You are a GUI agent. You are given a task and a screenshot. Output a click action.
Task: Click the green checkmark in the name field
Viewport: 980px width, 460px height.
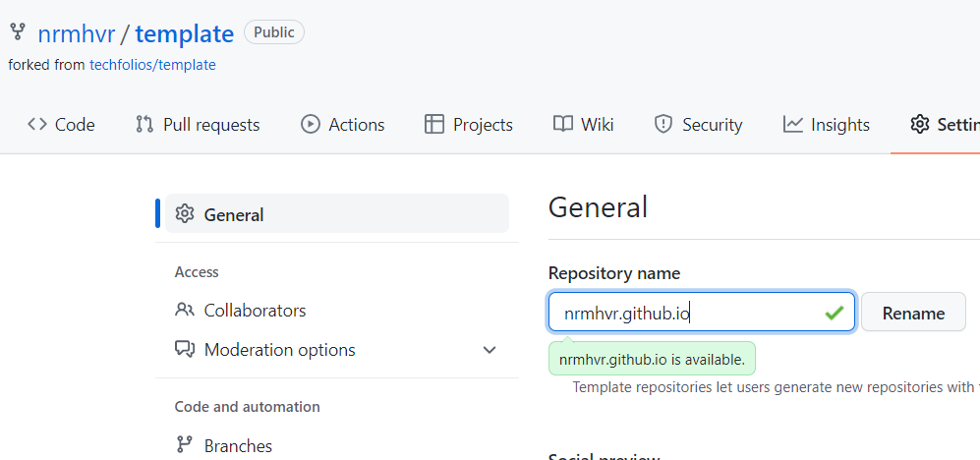tap(834, 313)
